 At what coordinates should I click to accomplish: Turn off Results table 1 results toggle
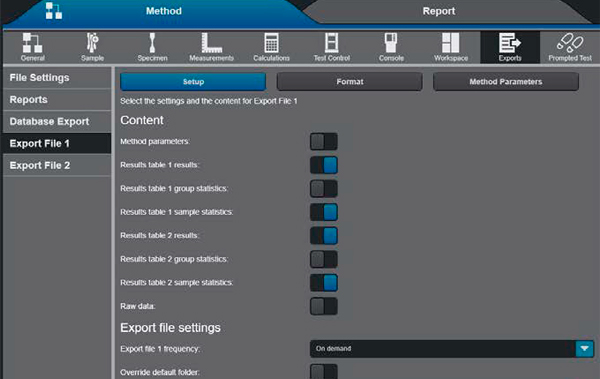324,165
